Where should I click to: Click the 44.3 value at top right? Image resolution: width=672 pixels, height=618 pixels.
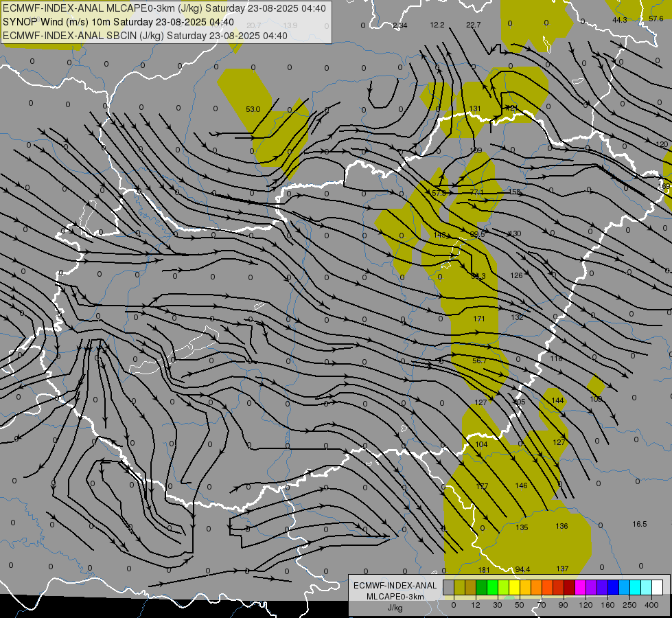click(620, 20)
